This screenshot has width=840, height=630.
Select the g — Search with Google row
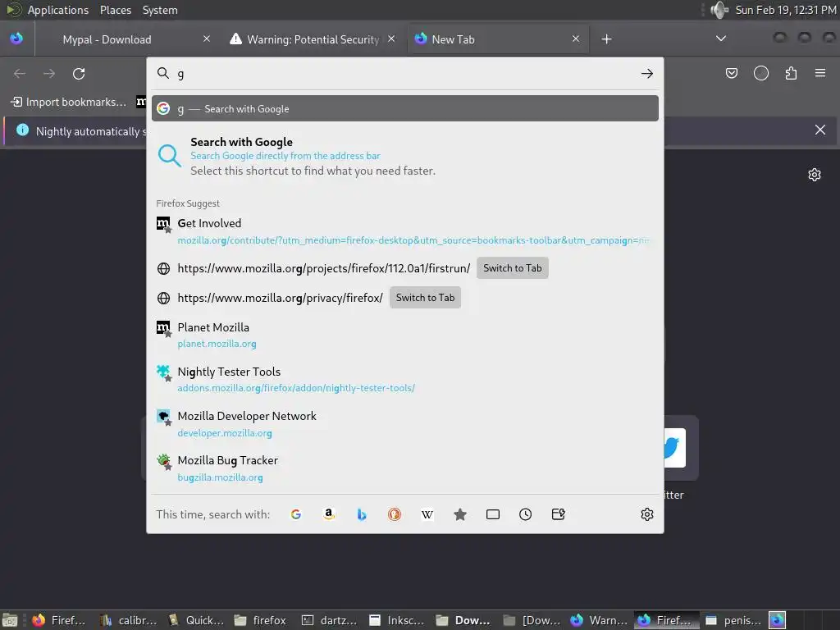pyautogui.click(x=405, y=109)
